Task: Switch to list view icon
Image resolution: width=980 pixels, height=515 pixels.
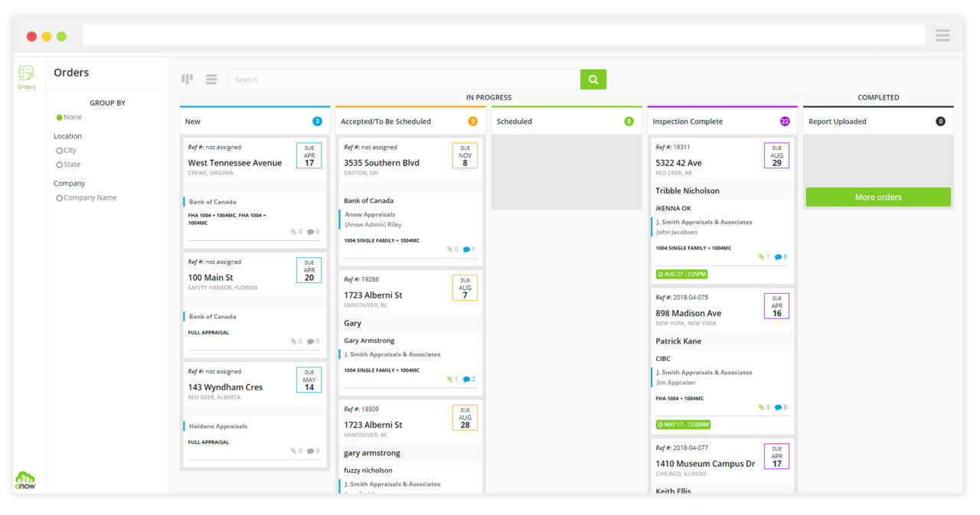Action: 211,80
